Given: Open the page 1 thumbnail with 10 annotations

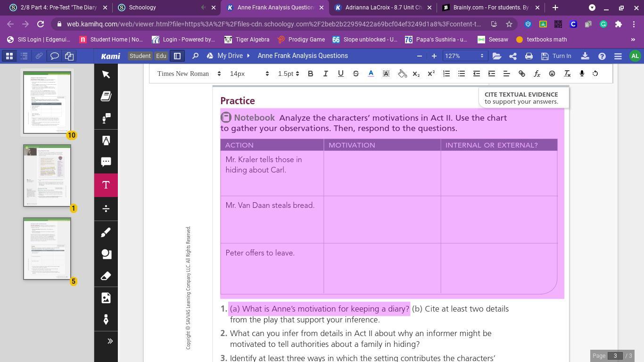Looking at the screenshot, I should click(x=47, y=102).
